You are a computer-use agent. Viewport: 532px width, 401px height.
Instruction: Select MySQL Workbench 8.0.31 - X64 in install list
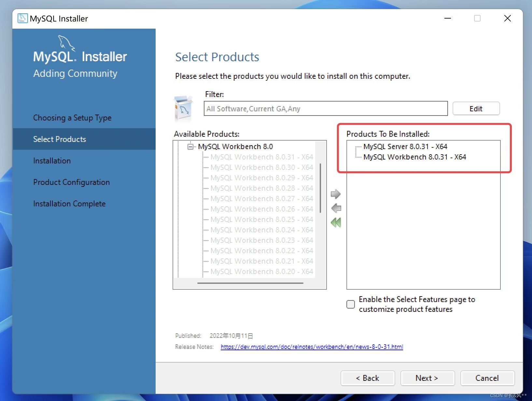click(x=415, y=157)
